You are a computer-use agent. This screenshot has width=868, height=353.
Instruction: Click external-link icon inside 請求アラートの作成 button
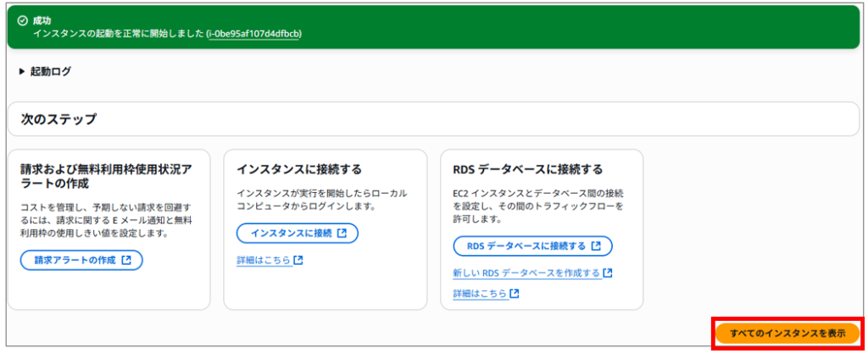pyautogui.click(x=126, y=261)
